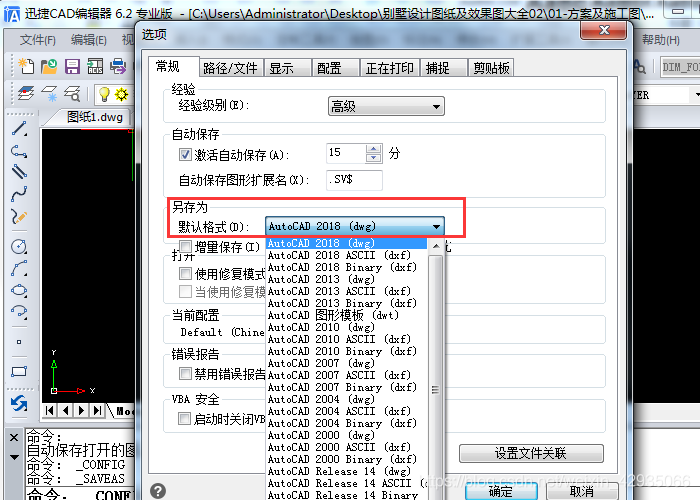
Task: Choose AutoCAD 2007 (dwg) from list
Action: pos(346,363)
